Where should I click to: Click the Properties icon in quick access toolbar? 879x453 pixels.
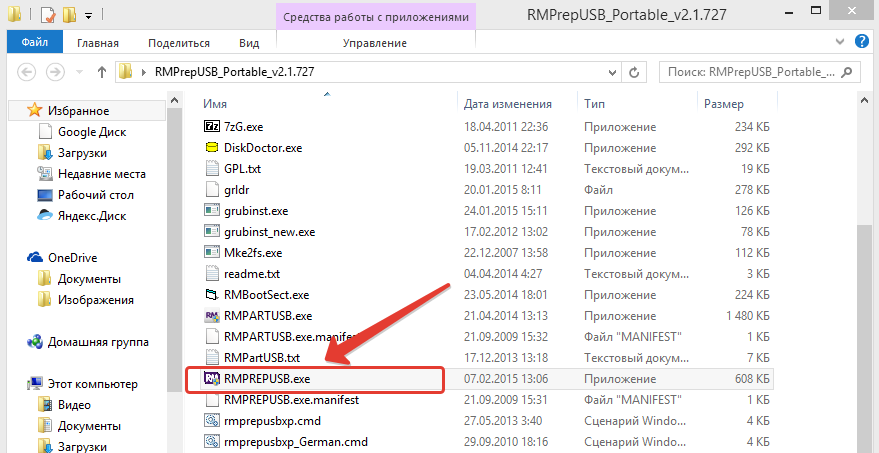[x=48, y=15]
